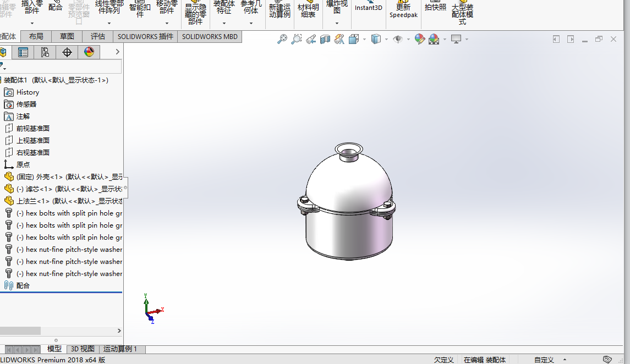Viewport: 630px width, 364px height.
Task: Expand manager panel tabs chevron
Action: coord(117,52)
